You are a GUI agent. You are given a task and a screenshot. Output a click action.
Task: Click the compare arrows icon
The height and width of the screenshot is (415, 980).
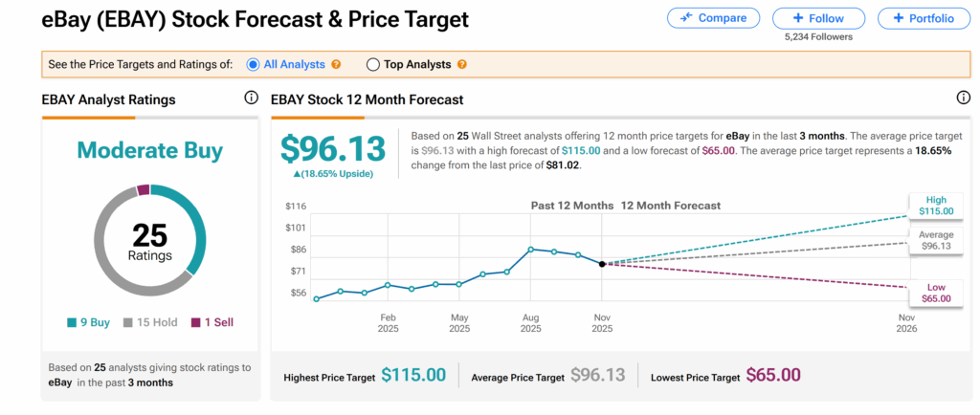point(685,18)
